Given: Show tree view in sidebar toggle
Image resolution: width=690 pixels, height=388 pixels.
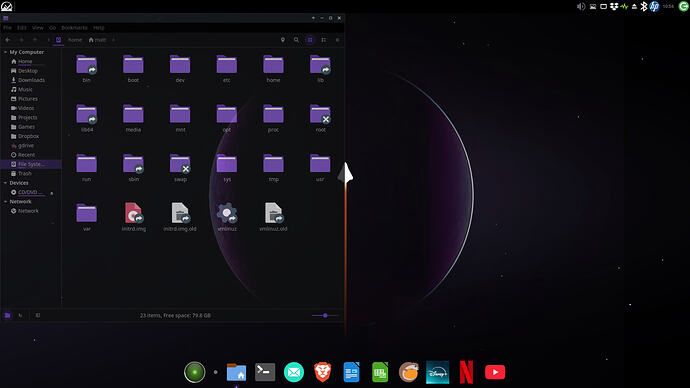Looking at the screenshot, I should click(x=20, y=315).
